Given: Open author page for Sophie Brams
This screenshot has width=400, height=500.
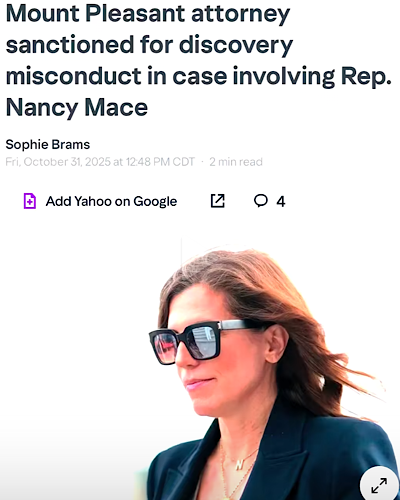Looking at the screenshot, I should tap(48, 144).
